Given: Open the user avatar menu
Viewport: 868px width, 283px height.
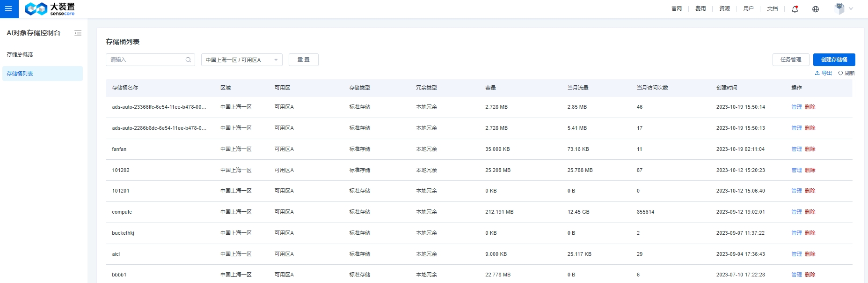Looking at the screenshot, I should point(840,8).
